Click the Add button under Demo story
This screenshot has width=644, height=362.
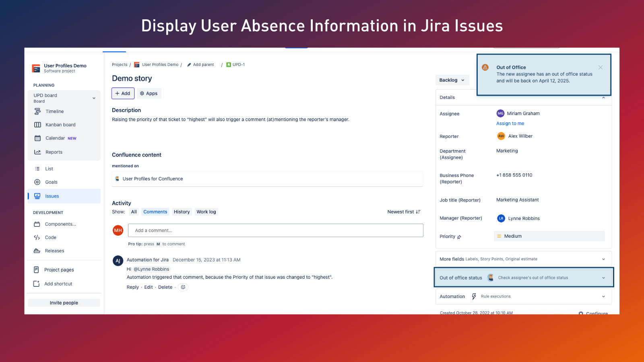click(123, 93)
